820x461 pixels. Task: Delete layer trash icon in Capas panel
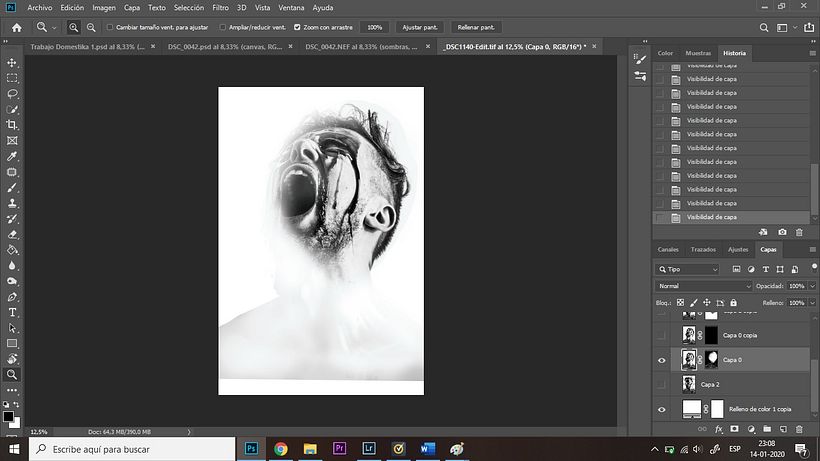click(799, 429)
